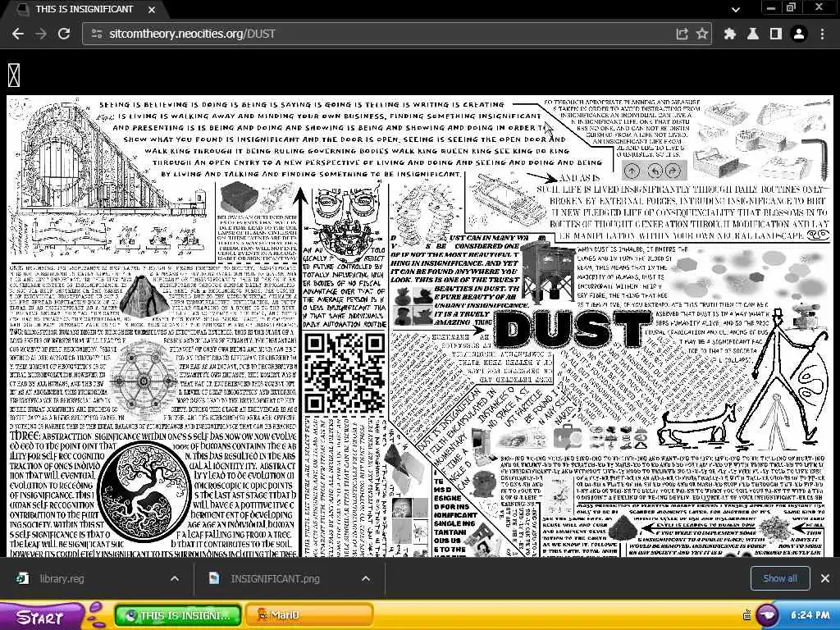Screen dimensions: 840x630
Task: View site information icon in address bar
Action: [x=97, y=34]
